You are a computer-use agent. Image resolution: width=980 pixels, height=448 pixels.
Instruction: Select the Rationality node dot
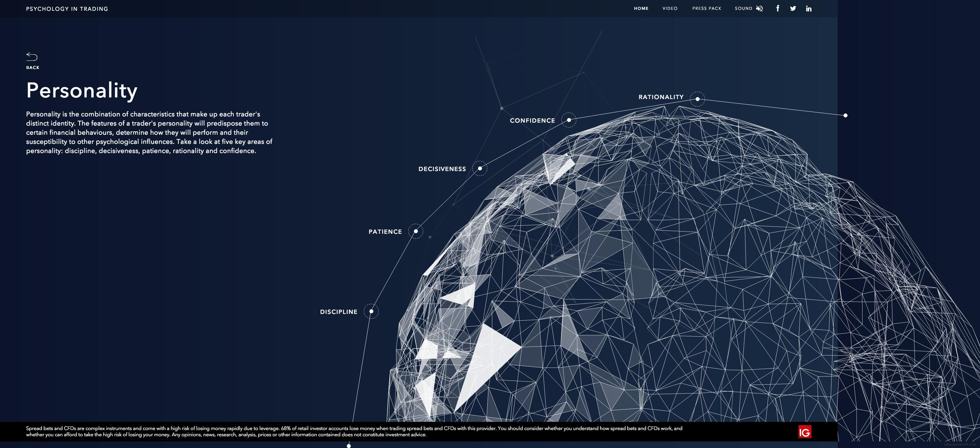(697, 99)
